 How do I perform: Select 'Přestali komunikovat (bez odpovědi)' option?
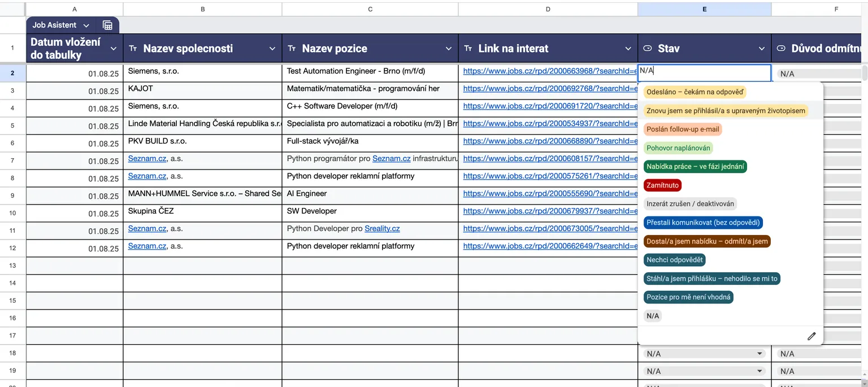703,223
